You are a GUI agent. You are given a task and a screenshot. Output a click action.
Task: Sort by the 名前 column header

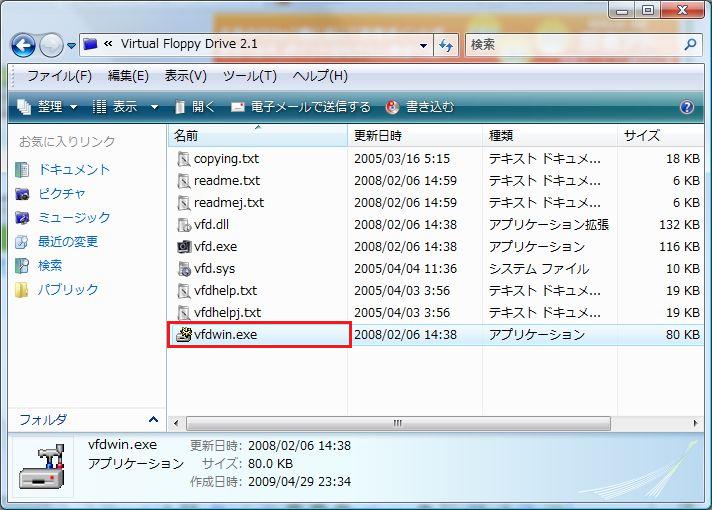(x=257, y=135)
